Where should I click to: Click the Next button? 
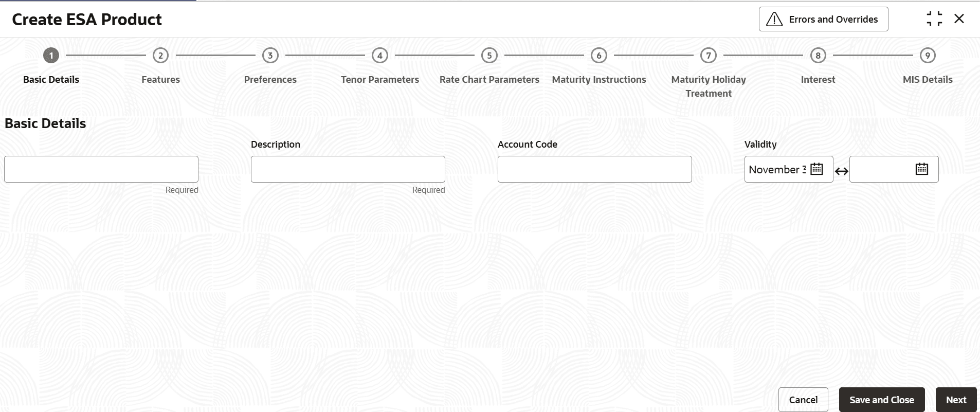[x=956, y=400]
